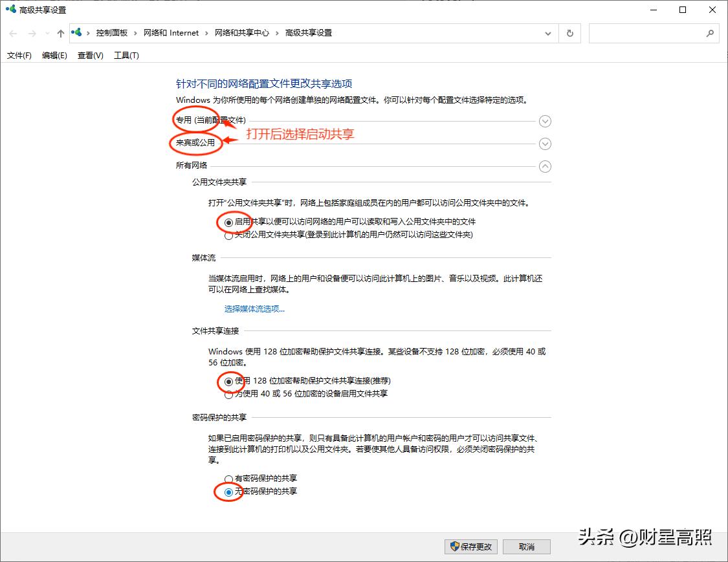Select 有密码保护的共享 option
Image resolution: width=728 pixels, height=562 pixels.
(x=228, y=478)
